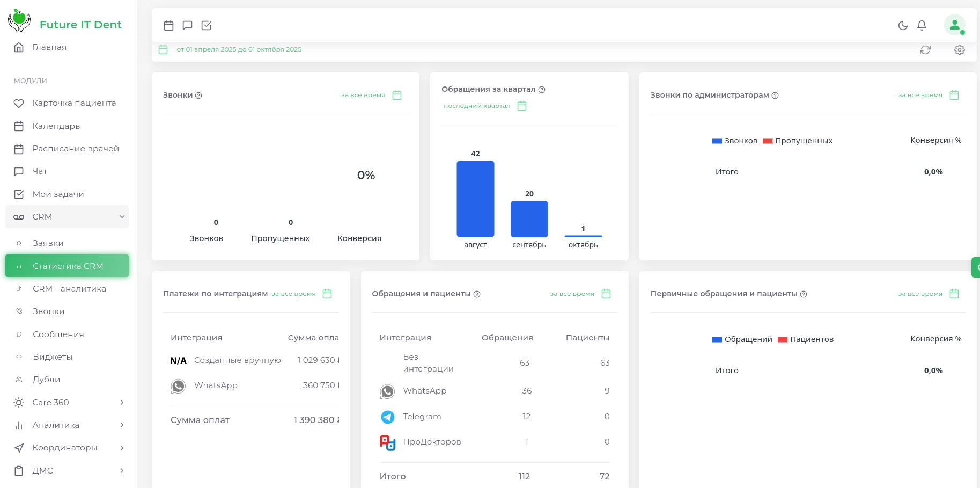Click 'последний квартал' period filter
Image resolution: width=980 pixels, height=488 pixels.
pos(477,106)
